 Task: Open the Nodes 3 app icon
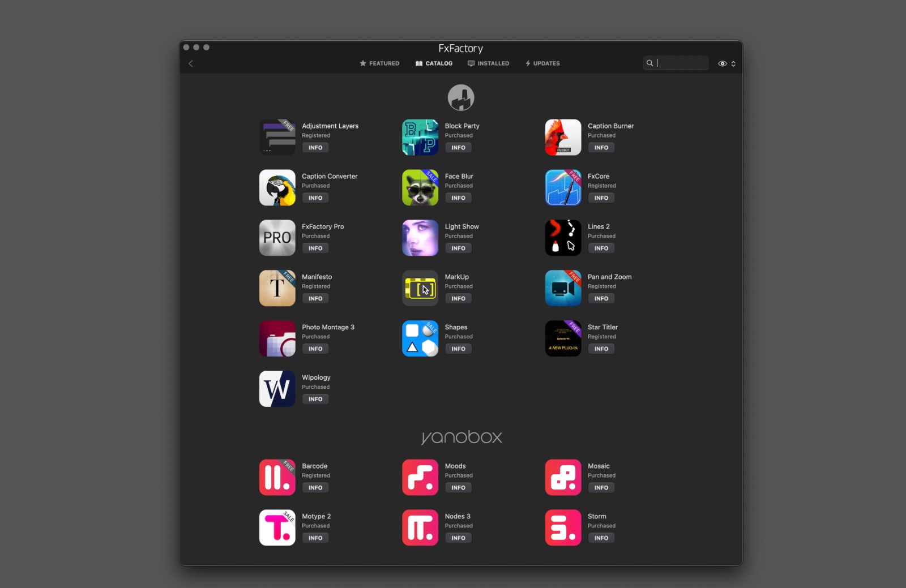click(x=420, y=528)
